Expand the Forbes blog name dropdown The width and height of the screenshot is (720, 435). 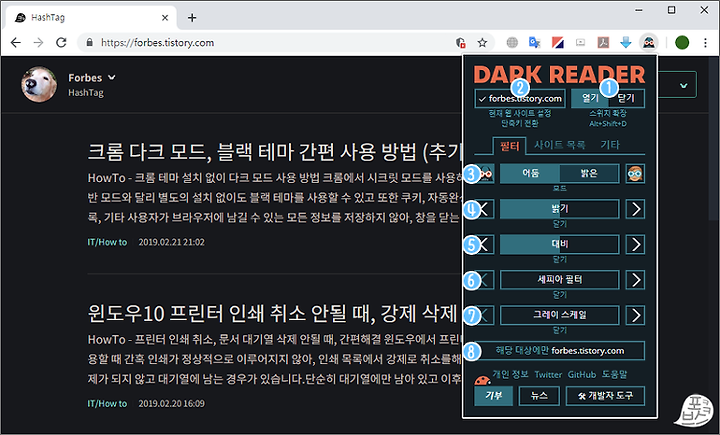point(112,78)
